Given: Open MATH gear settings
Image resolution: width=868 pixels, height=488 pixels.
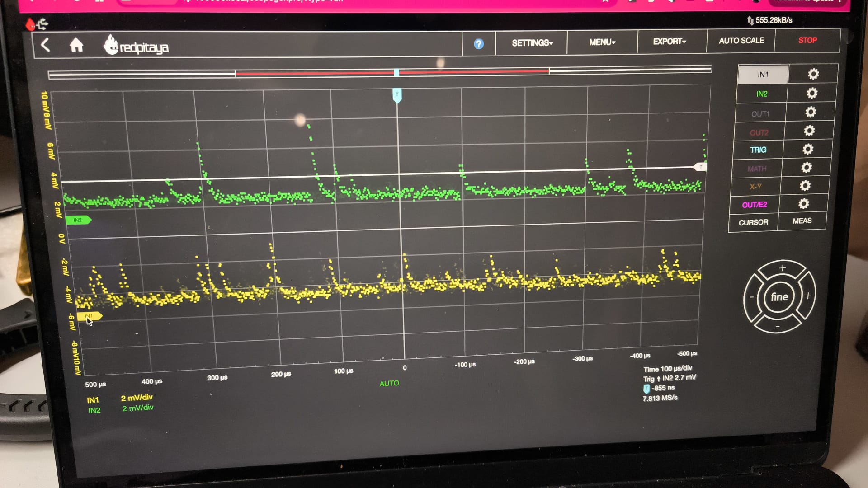Looking at the screenshot, I should pos(806,168).
